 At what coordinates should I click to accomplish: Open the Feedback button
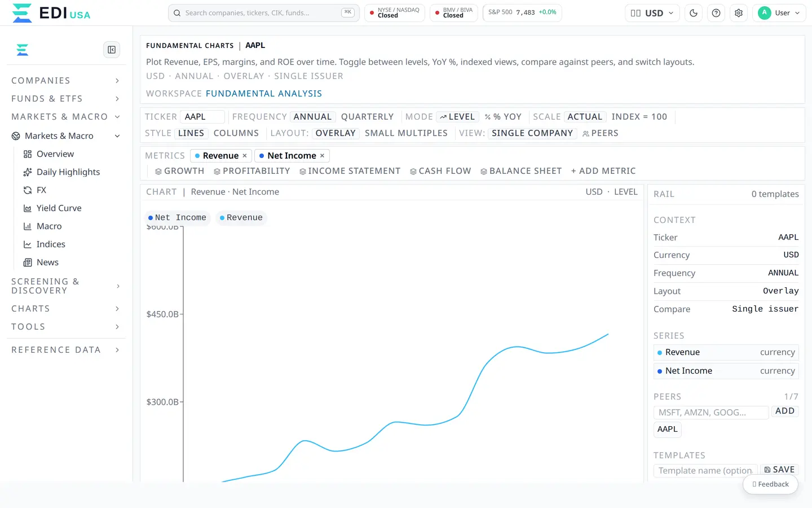click(x=770, y=484)
